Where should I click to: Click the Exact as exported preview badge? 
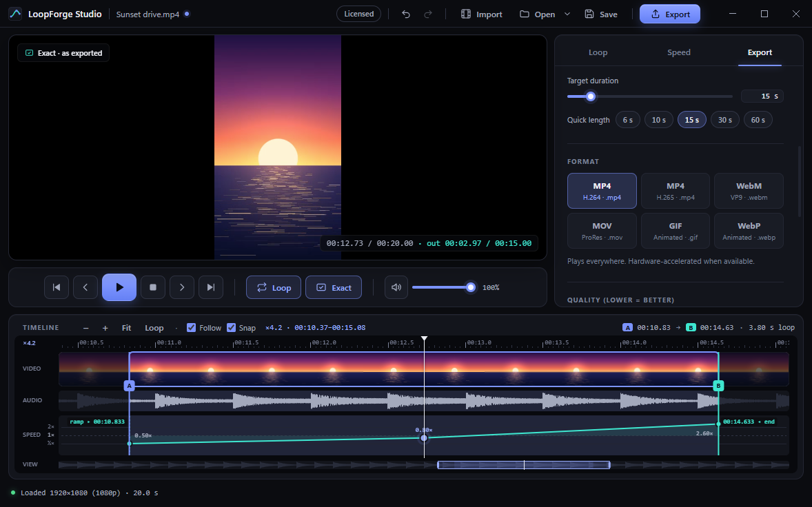click(63, 53)
